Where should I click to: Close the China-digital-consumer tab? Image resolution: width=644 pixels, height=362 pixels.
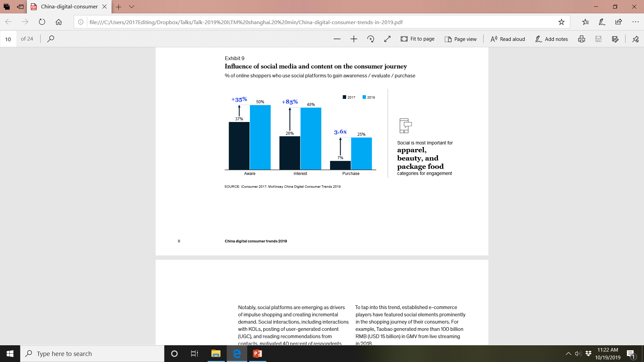[104, 6]
